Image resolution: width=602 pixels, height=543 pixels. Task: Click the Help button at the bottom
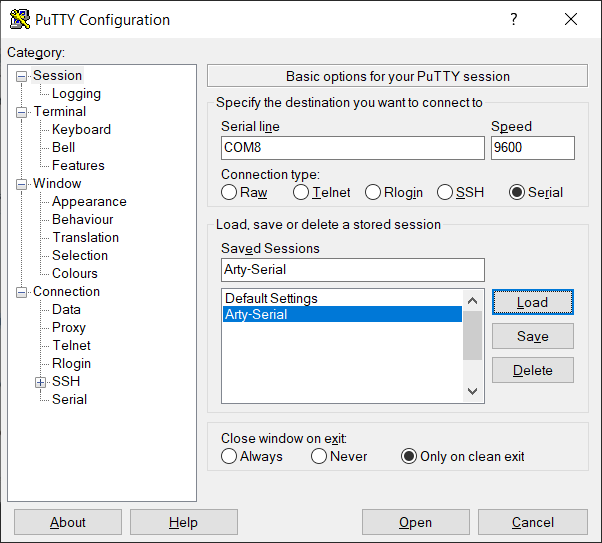pyautogui.click(x=184, y=522)
